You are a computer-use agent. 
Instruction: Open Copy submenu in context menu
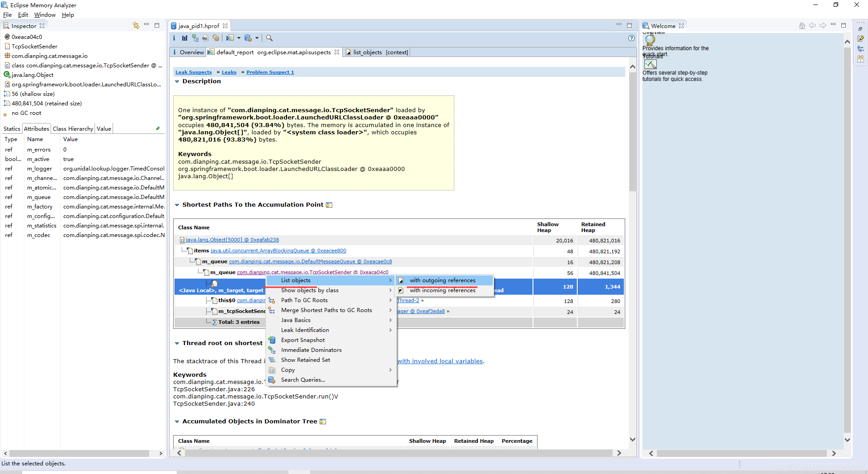(331, 370)
